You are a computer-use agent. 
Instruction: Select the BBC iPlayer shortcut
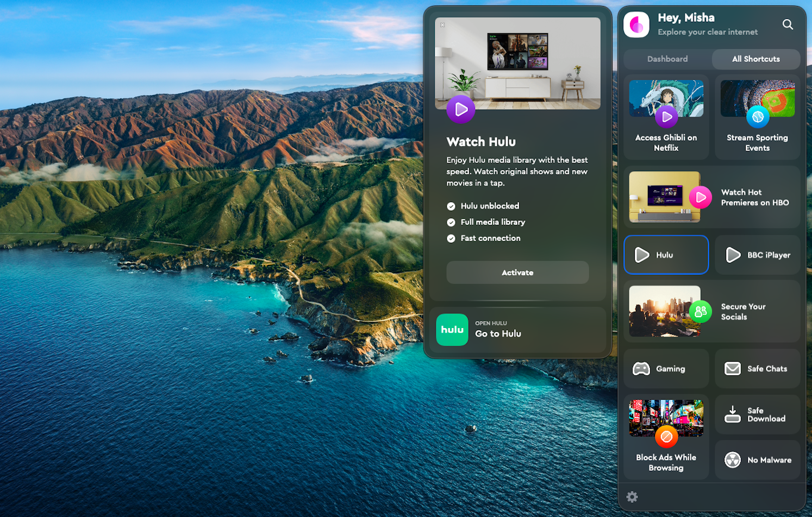757,255
